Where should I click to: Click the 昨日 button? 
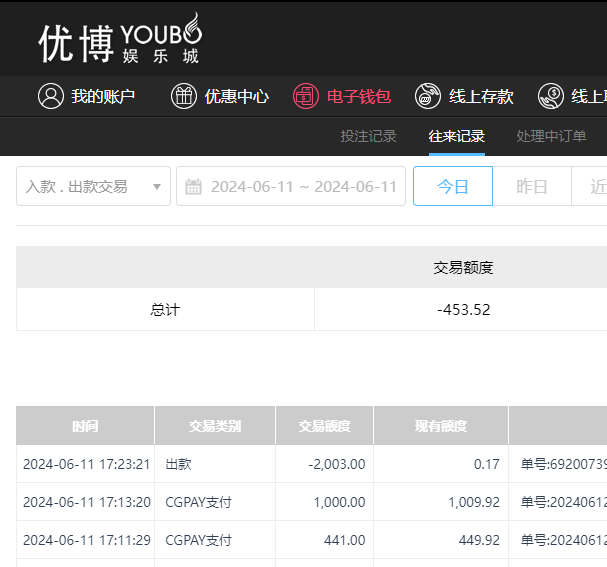coord(531,187)
